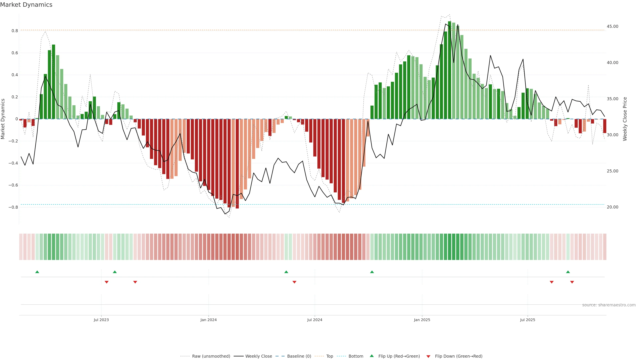Click the red Flip Down marker before Jul 2024
This screenshot has height=362, width=644.
294,282
